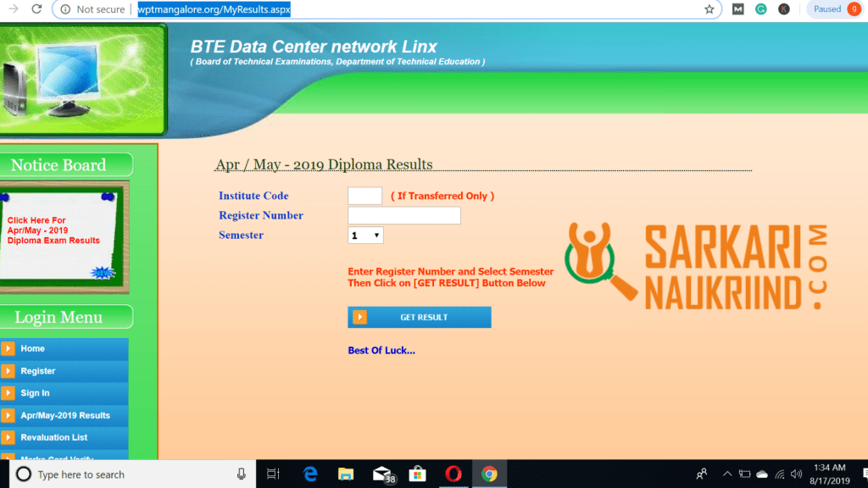
Task: Open the taskbar clock showing 1:34 AM
Action: pyautogui.click(x=829, y=474)
